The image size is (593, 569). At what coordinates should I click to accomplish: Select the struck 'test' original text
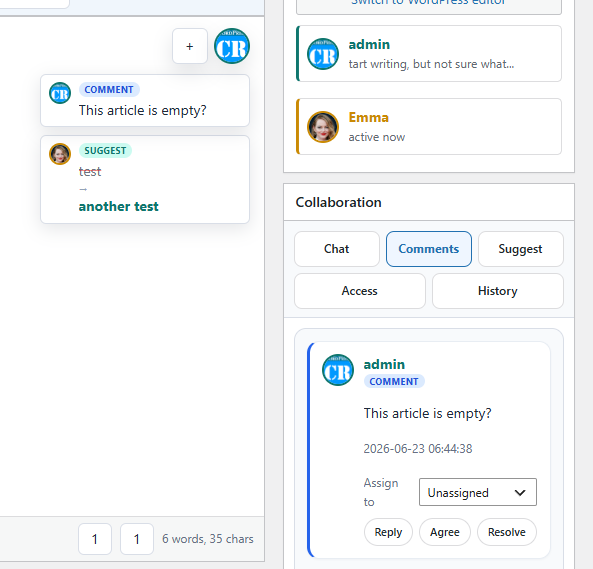click(x=90, y=172)
